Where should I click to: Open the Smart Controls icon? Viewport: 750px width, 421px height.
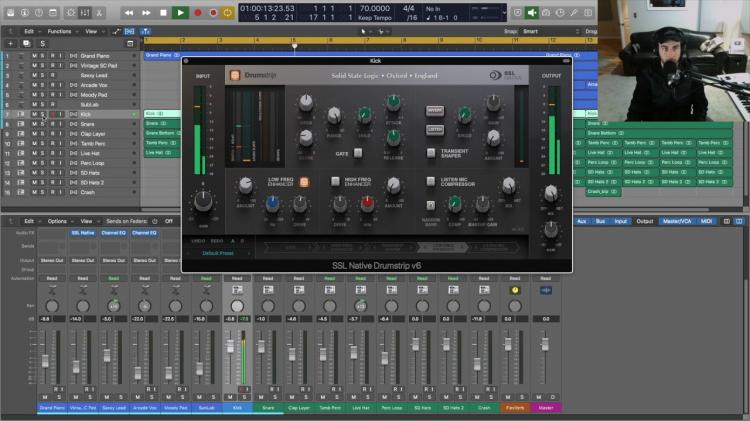tap(71, 13)
